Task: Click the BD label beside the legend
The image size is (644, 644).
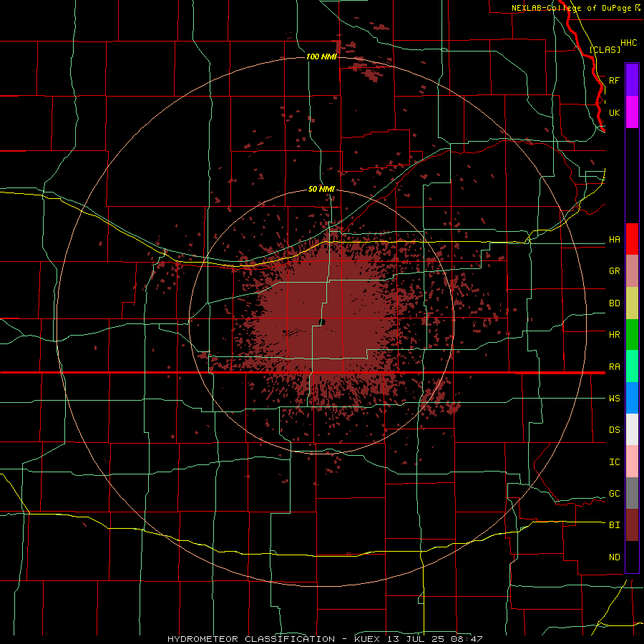Action: 614,303
